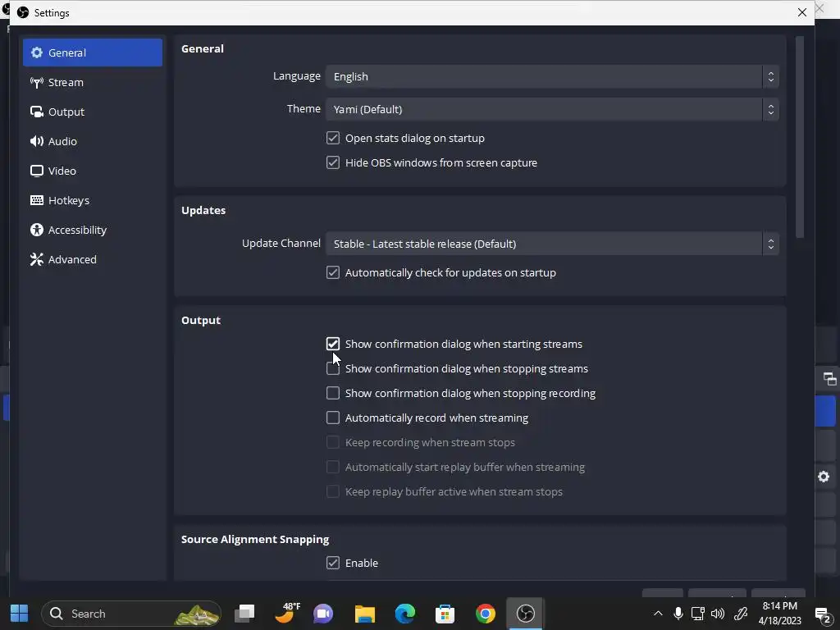Click the settings vertical scrollbar
840x630 pixels.
[800, 137]
